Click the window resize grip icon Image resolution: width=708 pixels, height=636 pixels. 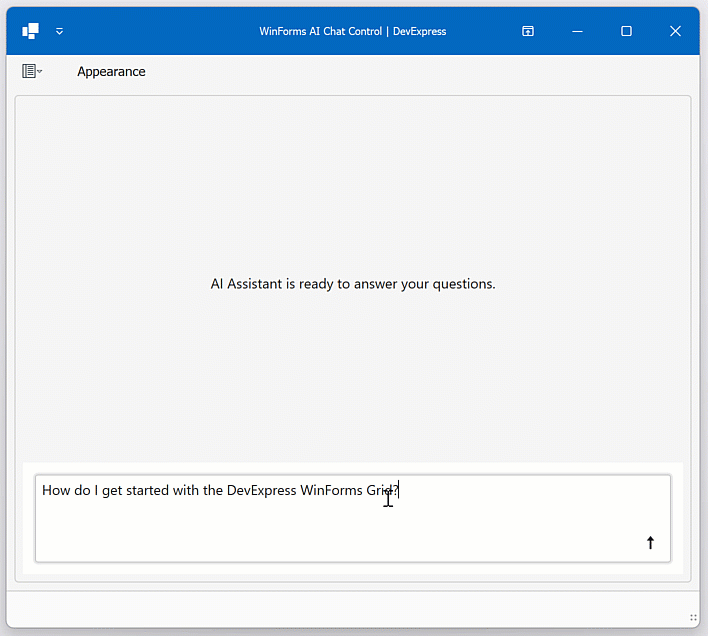[693, 617]
